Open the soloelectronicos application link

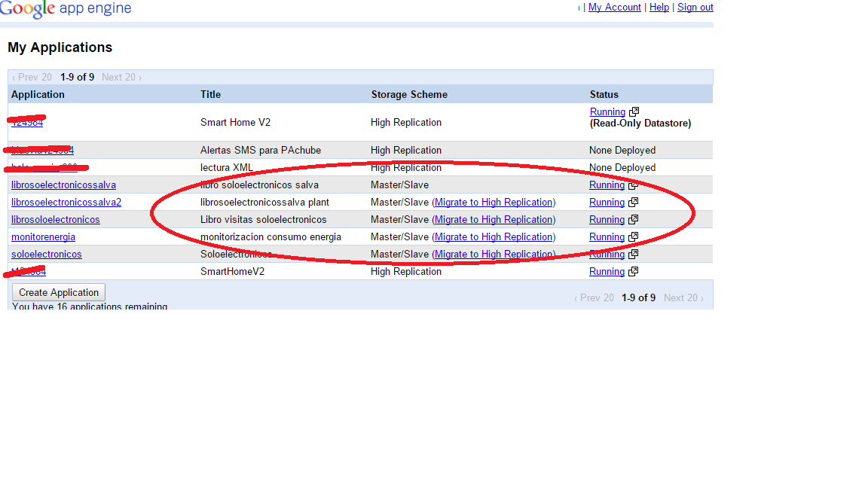coord(46,255)
